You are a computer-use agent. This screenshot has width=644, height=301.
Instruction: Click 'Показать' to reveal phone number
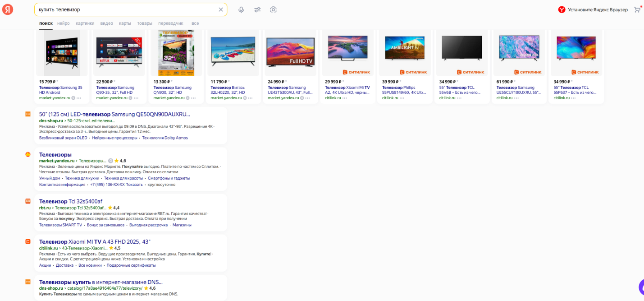click(134, 185)
